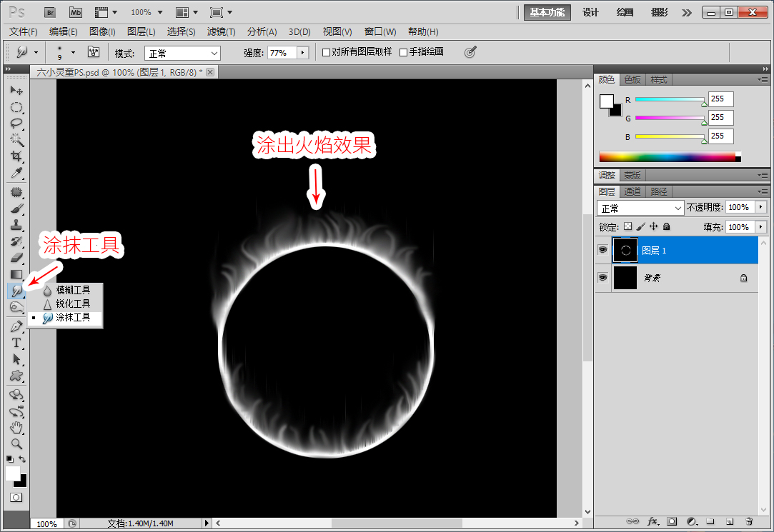Toggle lock all
The height and width of the screenshot is (532, 774).
(x=666, y=226)
